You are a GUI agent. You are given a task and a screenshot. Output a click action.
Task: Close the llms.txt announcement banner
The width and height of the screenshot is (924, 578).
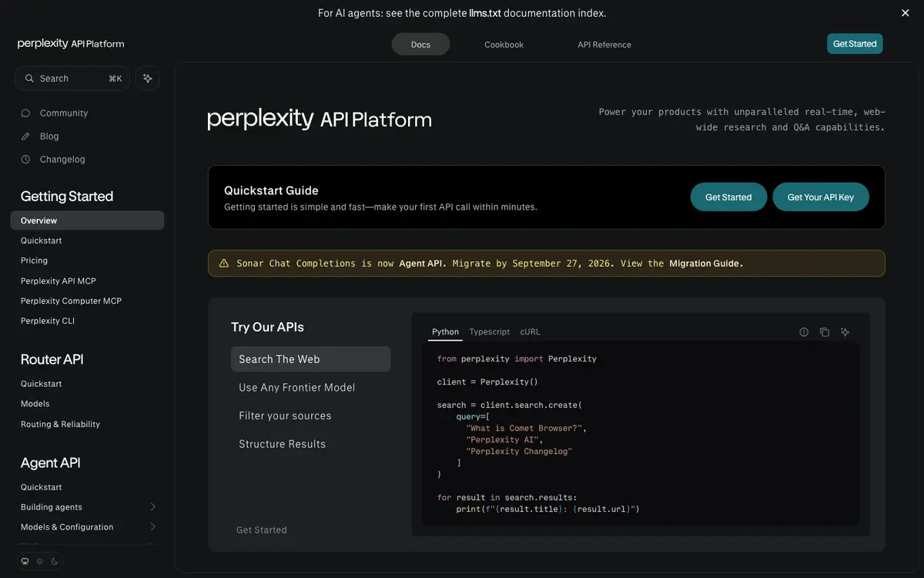pos(906,13)
